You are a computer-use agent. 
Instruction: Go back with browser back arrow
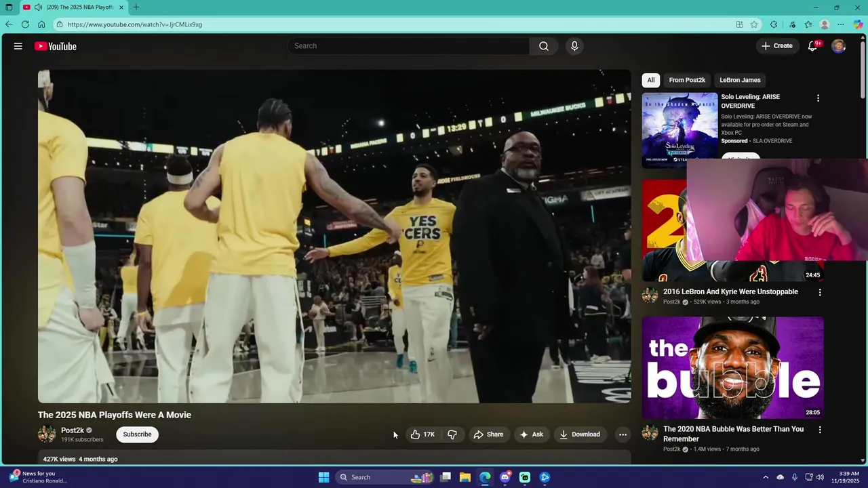(x=9, y=24)
